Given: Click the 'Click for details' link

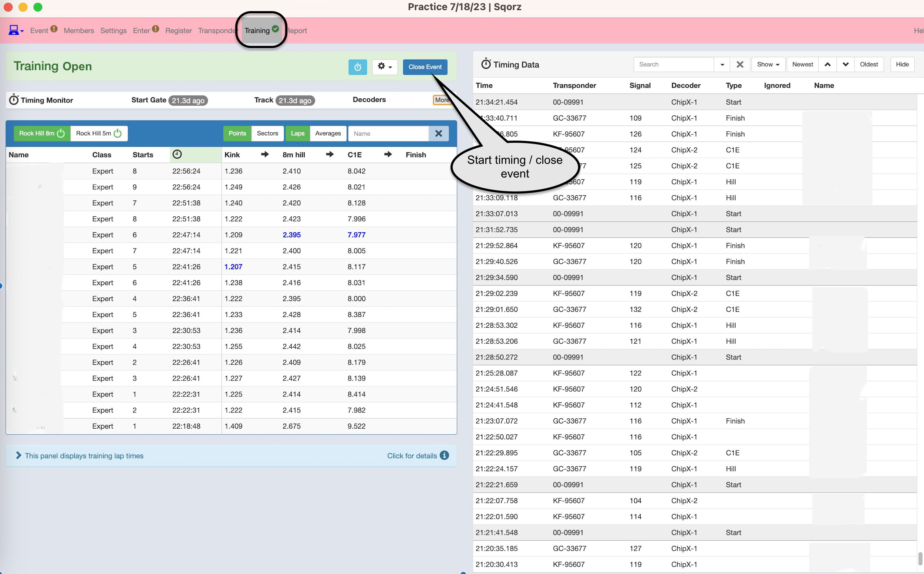Looking at the screenshot, I should (412, 456).
